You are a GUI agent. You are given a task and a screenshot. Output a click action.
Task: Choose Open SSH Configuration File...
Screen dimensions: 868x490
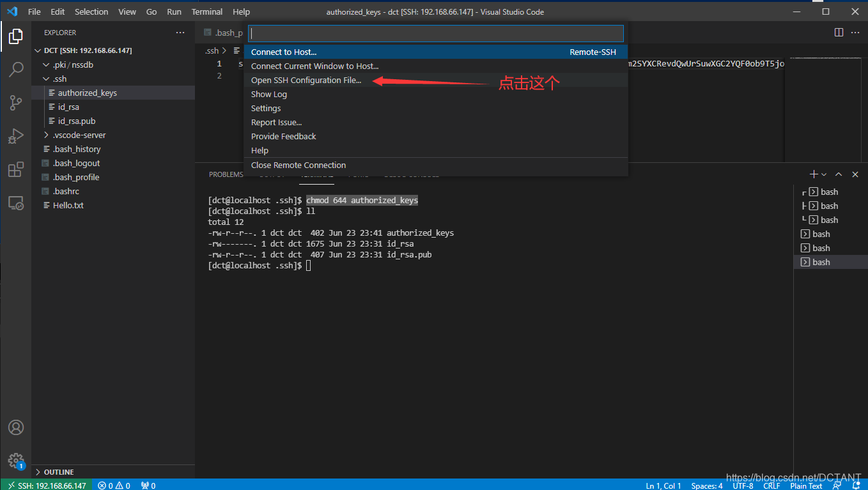coord(436,80)
